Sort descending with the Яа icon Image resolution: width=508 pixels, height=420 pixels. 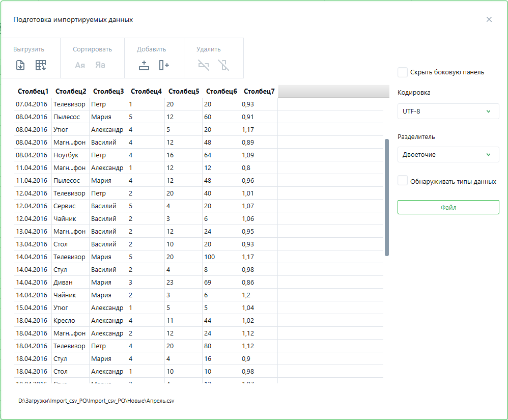pos(100,65)
